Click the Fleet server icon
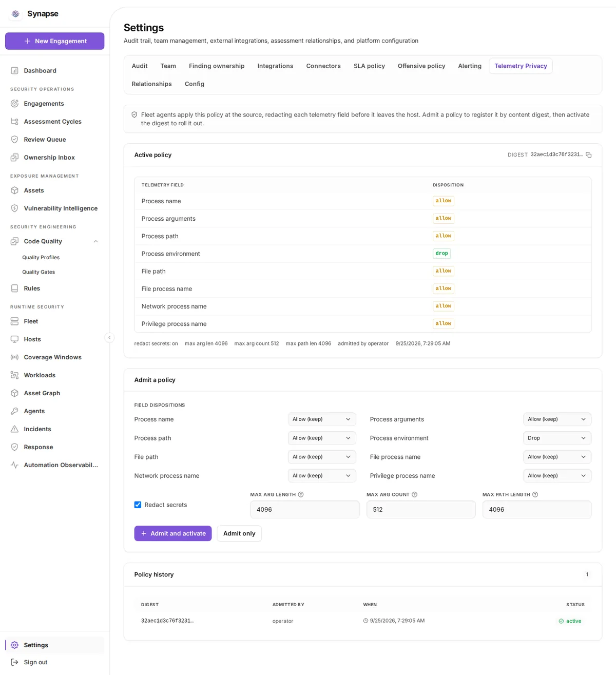Screen dimensions: 616x675 point(14,321)
